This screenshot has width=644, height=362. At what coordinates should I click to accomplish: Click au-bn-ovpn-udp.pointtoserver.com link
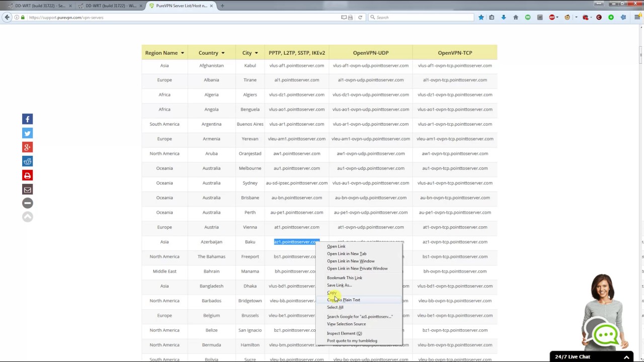371,198
